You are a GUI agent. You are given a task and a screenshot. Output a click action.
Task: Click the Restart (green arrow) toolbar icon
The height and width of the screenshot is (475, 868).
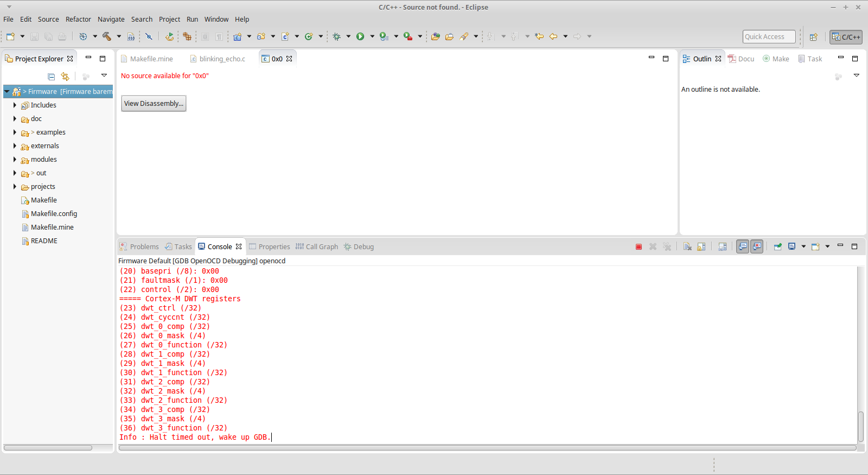(169, 36)
